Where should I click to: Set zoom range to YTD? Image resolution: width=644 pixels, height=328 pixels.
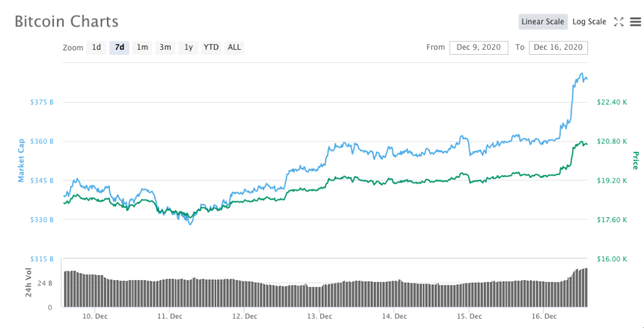(211, 47)
